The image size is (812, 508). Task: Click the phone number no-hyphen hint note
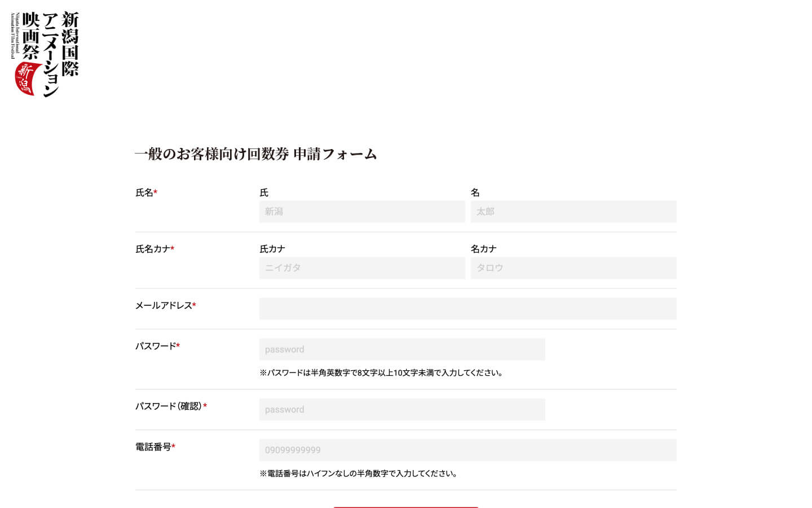coord(359,474)
